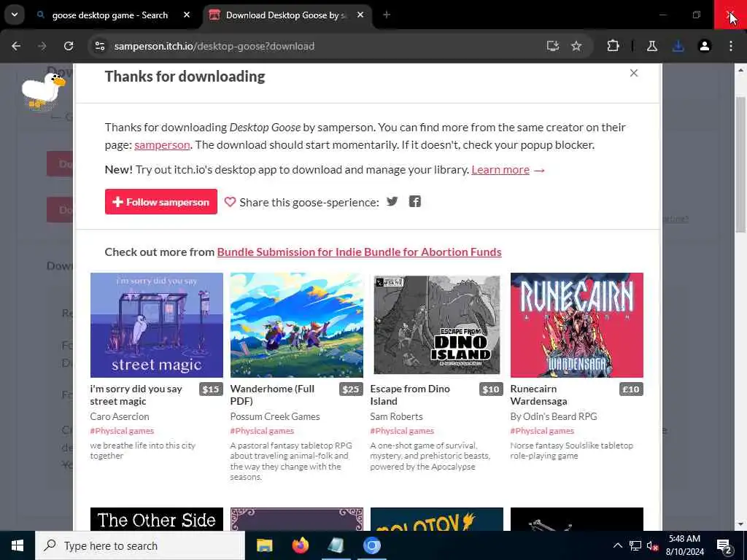Click the page vertical scrollbar thumb
747x560 pixels.
click(740, 164)
